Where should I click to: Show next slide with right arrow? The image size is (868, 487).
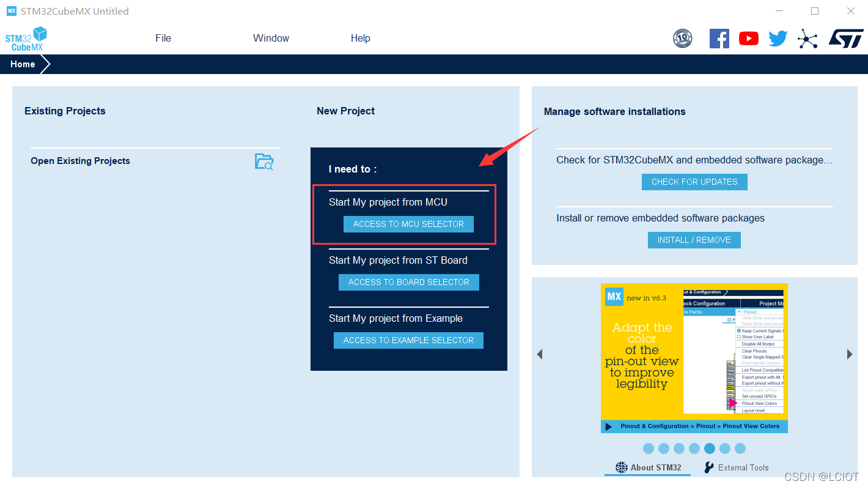[x=850, y=354]
